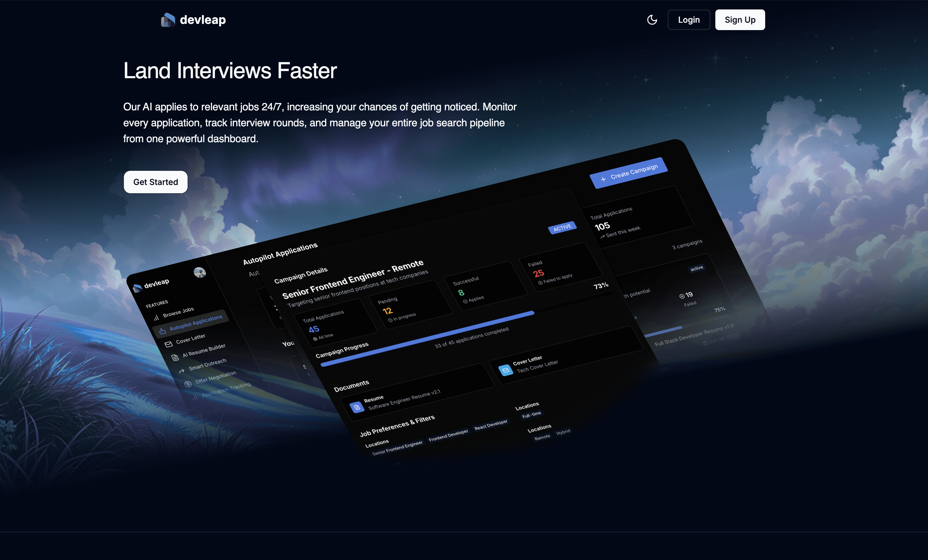Viewport: 928px width, 560px height.
Task: Click the Cover Letter envelope icon in sidebar
Action: click(168, 344)
